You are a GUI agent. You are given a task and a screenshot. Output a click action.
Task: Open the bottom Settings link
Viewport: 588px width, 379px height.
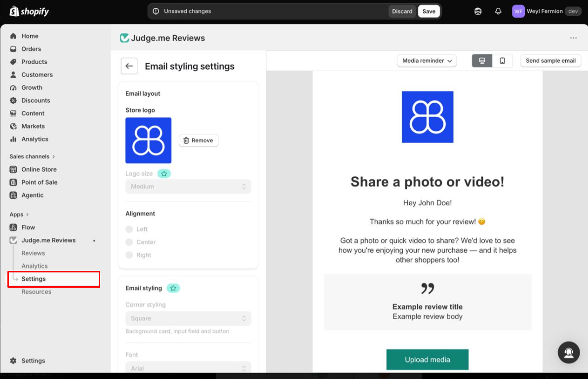pos(33,361)
